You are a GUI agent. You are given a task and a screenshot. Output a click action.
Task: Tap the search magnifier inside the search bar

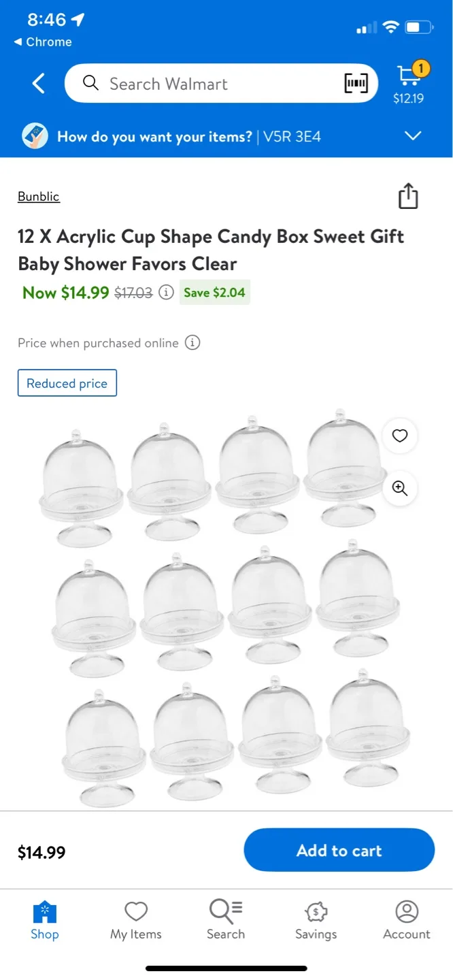(90, 83)
